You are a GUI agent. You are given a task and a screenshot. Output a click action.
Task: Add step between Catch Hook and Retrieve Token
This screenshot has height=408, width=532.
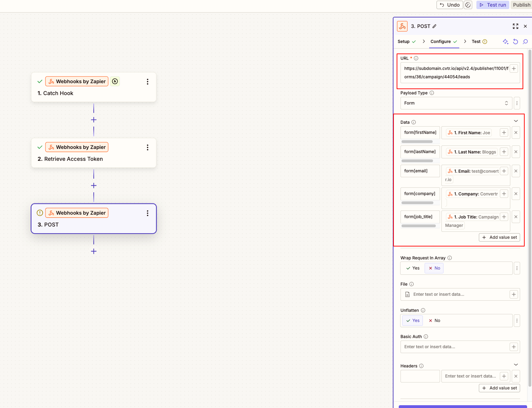coord(94,120)
